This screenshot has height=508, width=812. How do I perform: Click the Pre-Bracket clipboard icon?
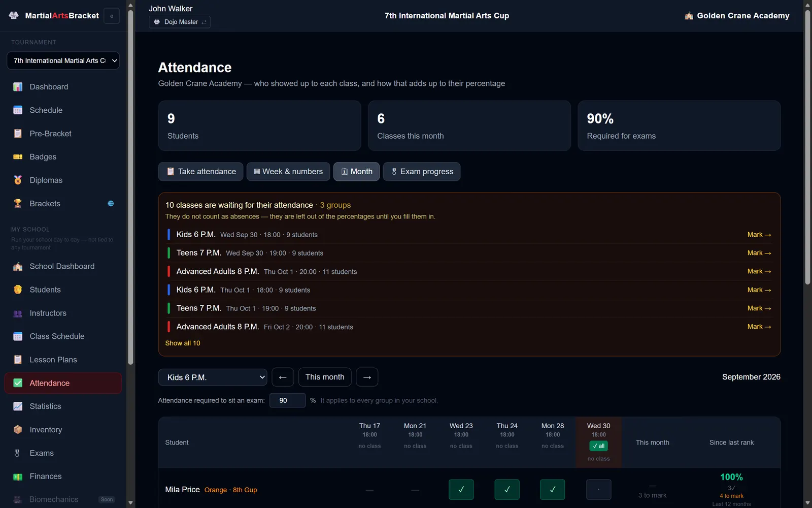pos(18,134)
